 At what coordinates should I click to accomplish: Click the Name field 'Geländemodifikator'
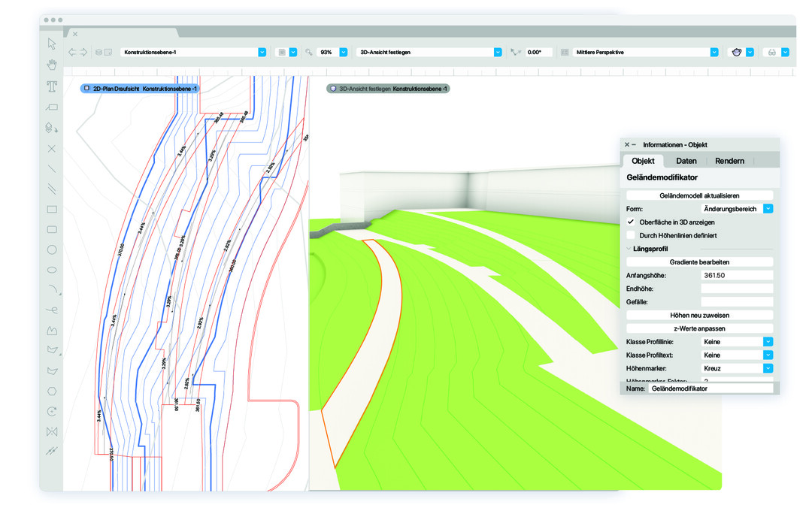[710, 389]
